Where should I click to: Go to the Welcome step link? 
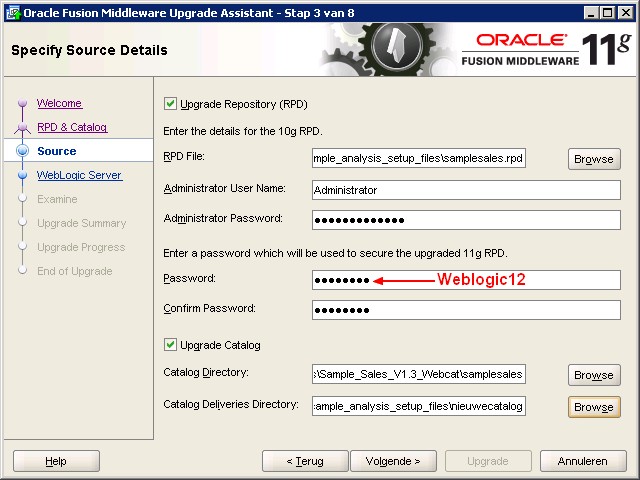(60, 103)
